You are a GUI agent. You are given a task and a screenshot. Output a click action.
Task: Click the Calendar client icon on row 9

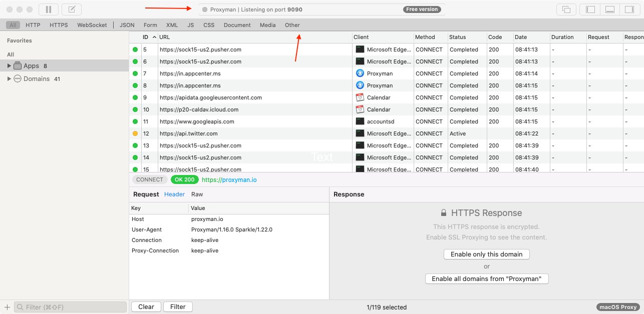360,97
